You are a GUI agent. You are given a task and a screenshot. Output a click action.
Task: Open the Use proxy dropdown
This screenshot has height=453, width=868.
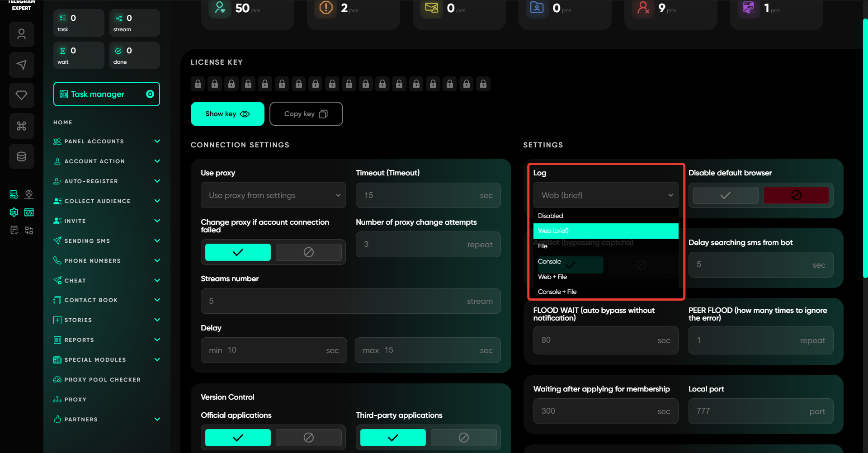tap(273, 195)
